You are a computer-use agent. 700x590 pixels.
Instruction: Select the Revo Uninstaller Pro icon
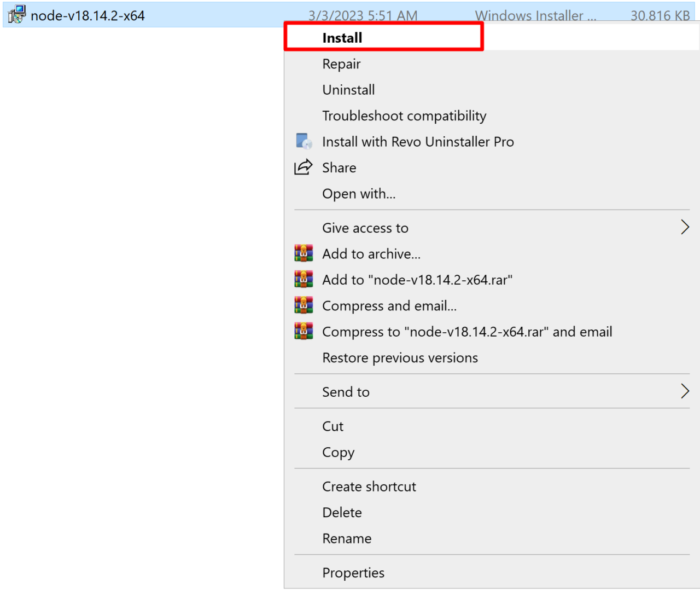coord(304,141)
